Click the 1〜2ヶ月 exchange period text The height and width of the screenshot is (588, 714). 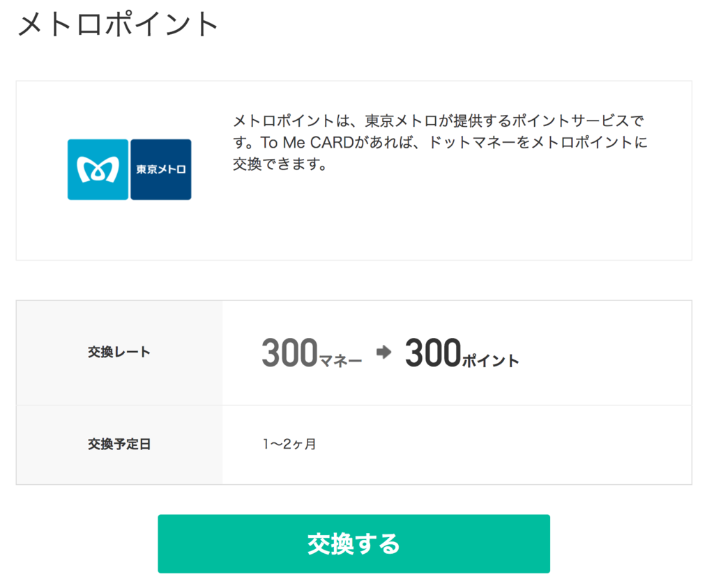pos(289,444)
